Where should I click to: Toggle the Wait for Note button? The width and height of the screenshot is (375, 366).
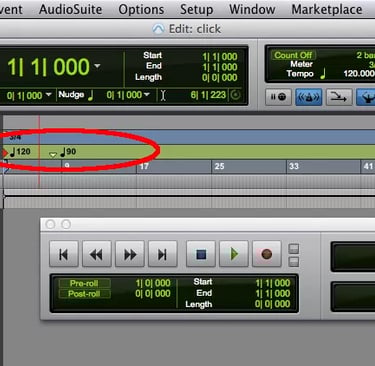click(x=278, y=97)
